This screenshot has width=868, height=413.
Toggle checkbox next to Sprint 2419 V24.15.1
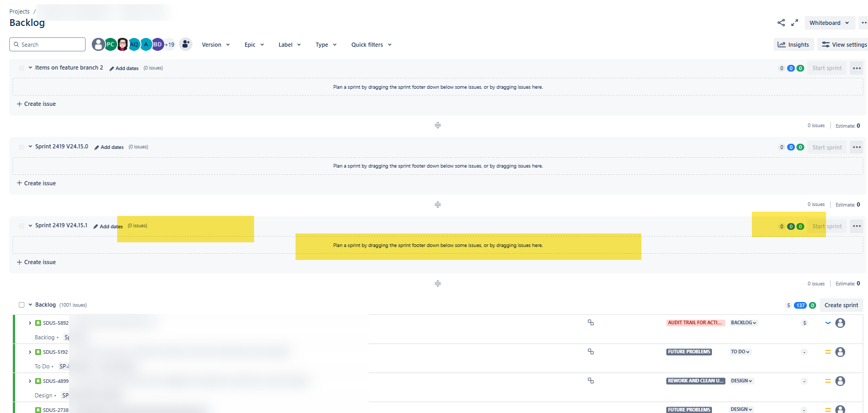pyautogui.click(x=21, y=226)
